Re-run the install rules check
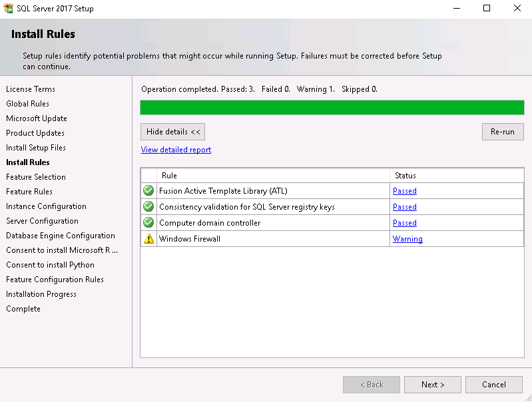The image size is (532, 402). pyautogui.click(x=503, y=132)
